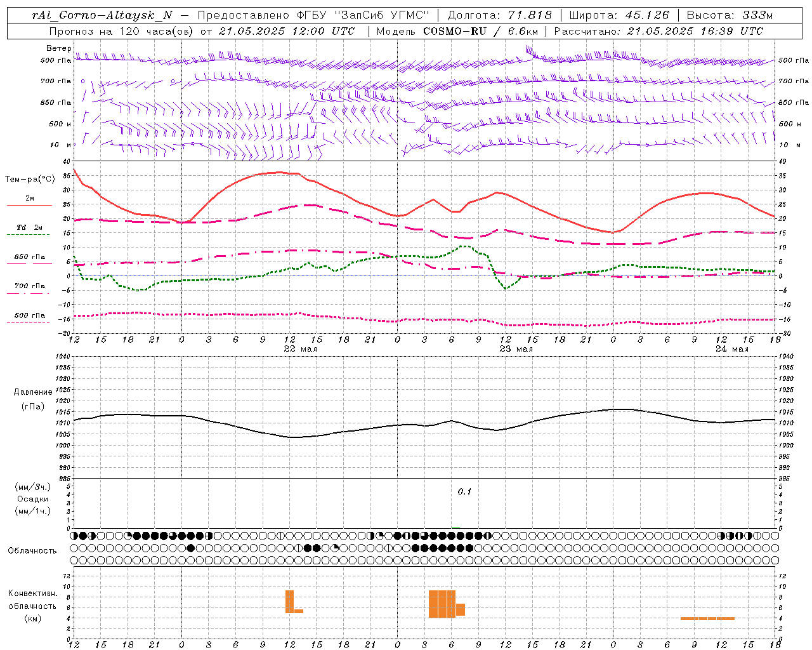
Task: Click the Осадки precipitation label
Action: coord(33,499)
